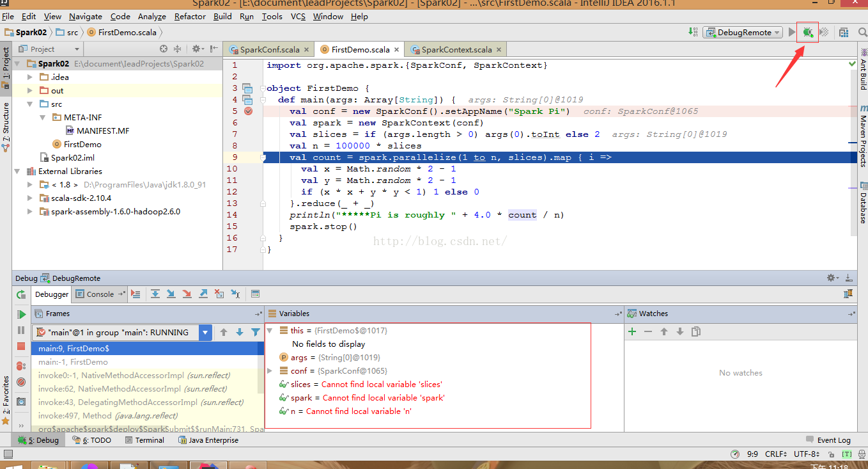Move to next frame down arrow
The height and width of the screenshot is (469, 868).
pyautogui.click(x=240, y=332)
